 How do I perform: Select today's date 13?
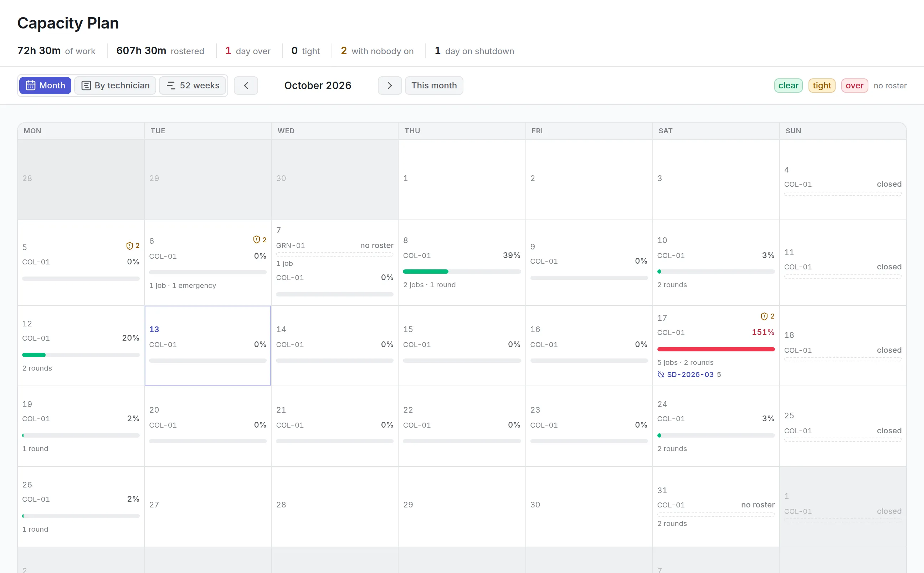[154, 329]
